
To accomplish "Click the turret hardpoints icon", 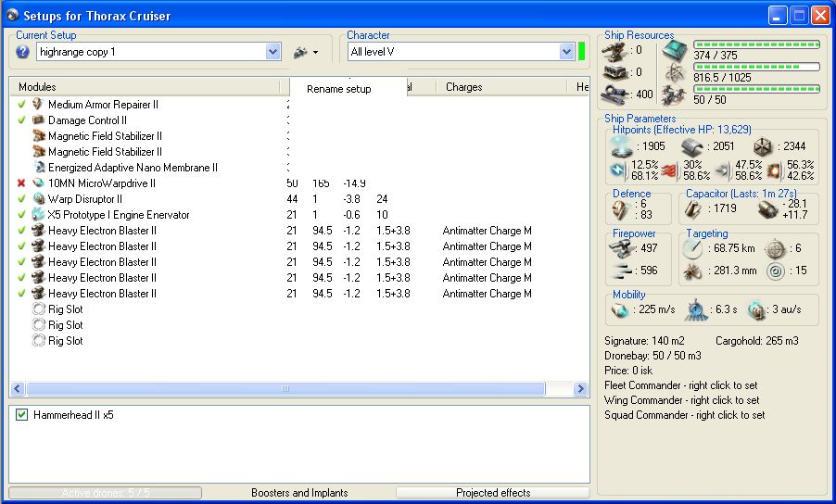I will click(x=614, y=51).
